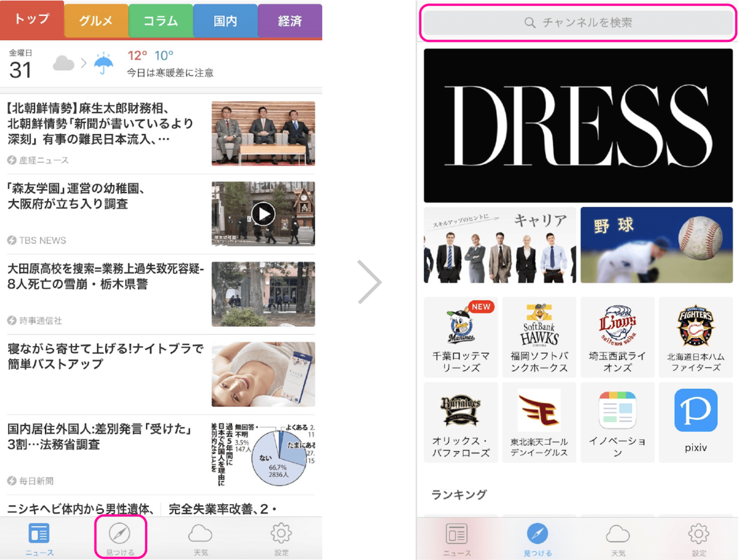Open the 国内居住外国人 差別発言 headline
The image size is (739, 560).
click(x=100, y=436)
